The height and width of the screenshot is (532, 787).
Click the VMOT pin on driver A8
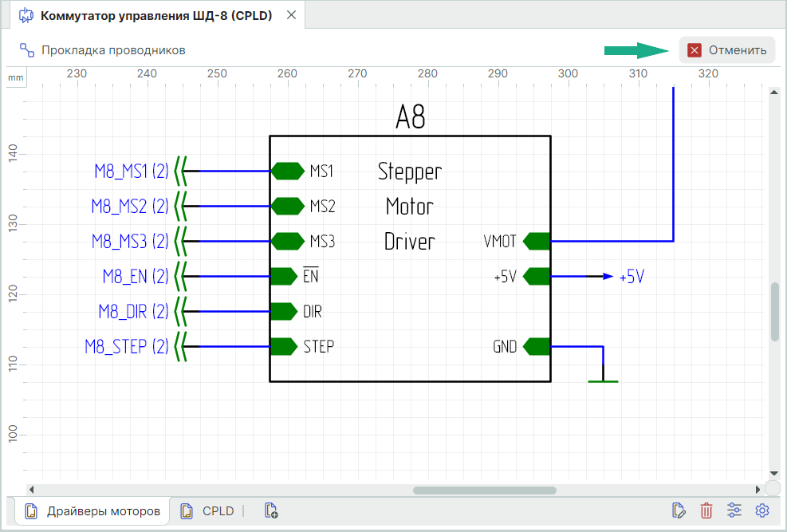click(537, 241)
